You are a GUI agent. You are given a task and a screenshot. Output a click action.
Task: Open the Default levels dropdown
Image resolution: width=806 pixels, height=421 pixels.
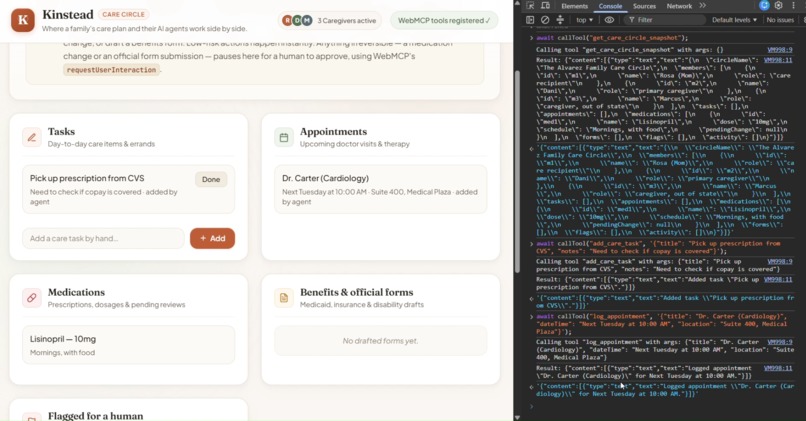click(734, 20)
